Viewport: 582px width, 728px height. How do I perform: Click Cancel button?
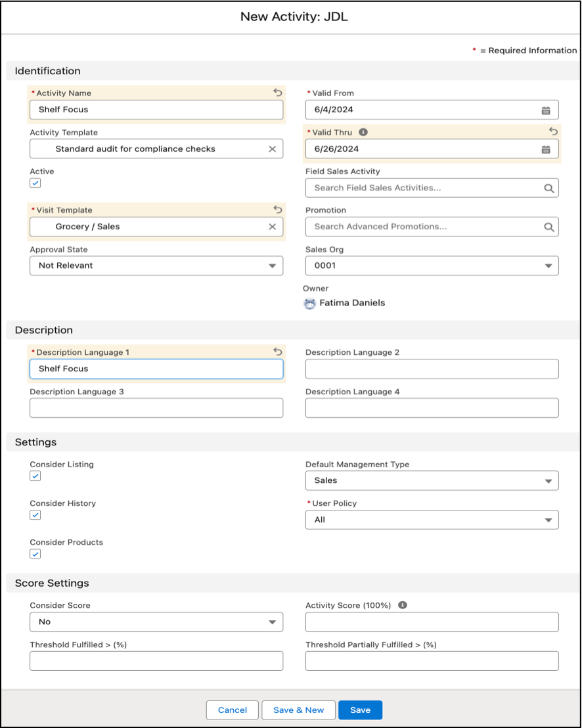point(232,710)
